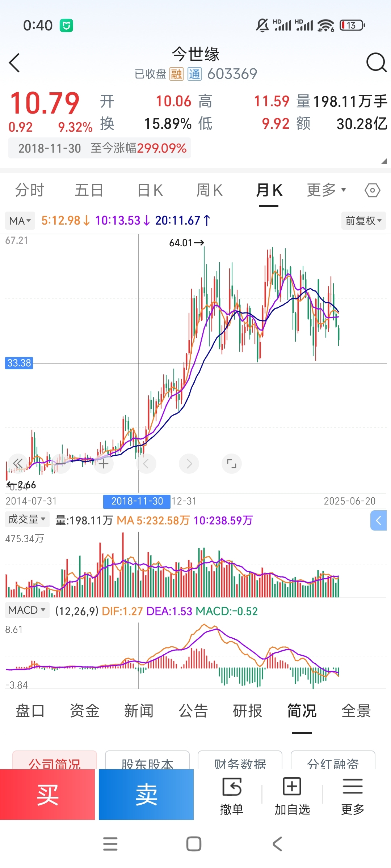Screen dimensions: 391x868
Task: Move chart cursor left one bar
Action: (146, 463)
